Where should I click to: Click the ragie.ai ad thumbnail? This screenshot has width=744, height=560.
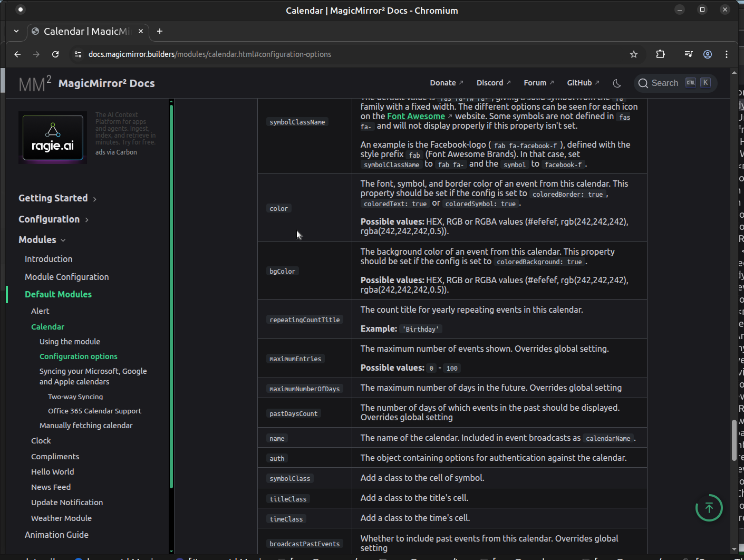pos(53,137)
